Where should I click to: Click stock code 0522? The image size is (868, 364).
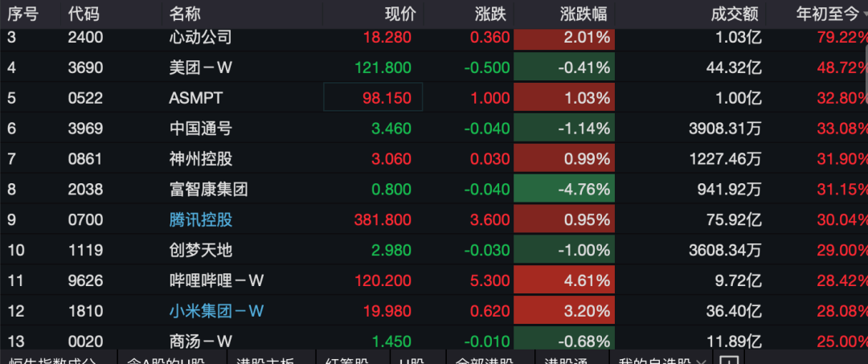click(x=85, y=98)
